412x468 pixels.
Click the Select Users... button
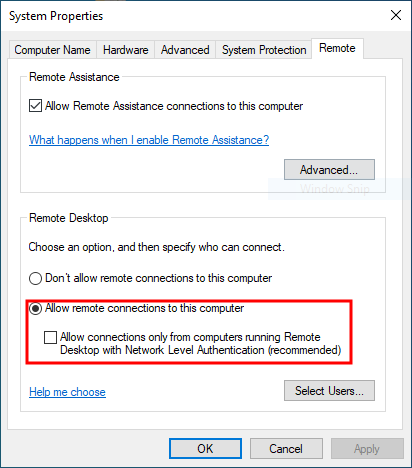[x=329, y=391]
